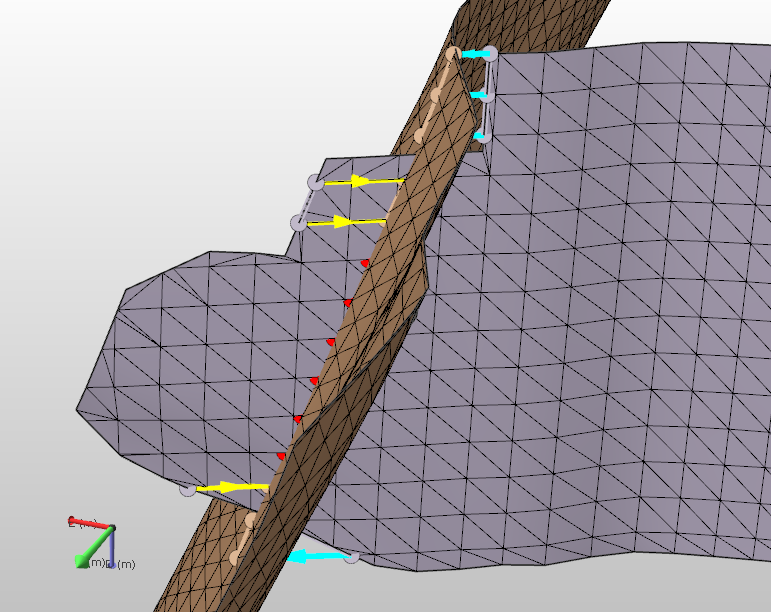Image resolution: width=771 pixels, height=612 pixels.
Task: Select the lowest cyan arrow in top group
Action: click(480, 134)
